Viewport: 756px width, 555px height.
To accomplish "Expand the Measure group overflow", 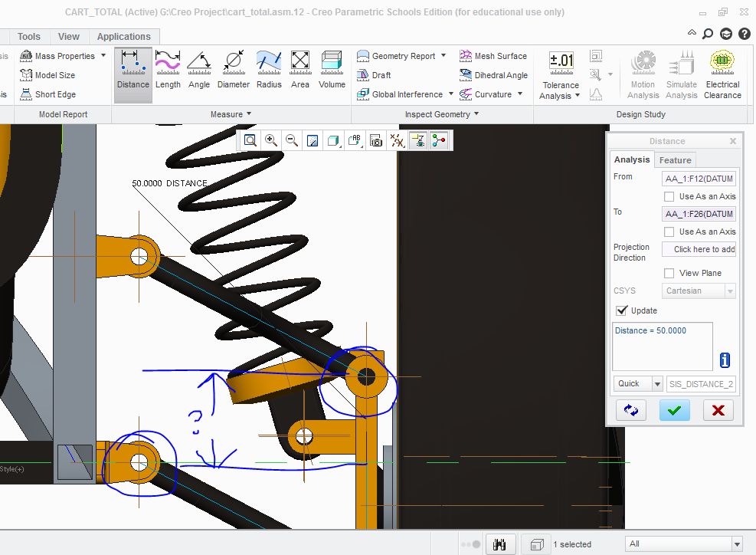I will point(249,114).
